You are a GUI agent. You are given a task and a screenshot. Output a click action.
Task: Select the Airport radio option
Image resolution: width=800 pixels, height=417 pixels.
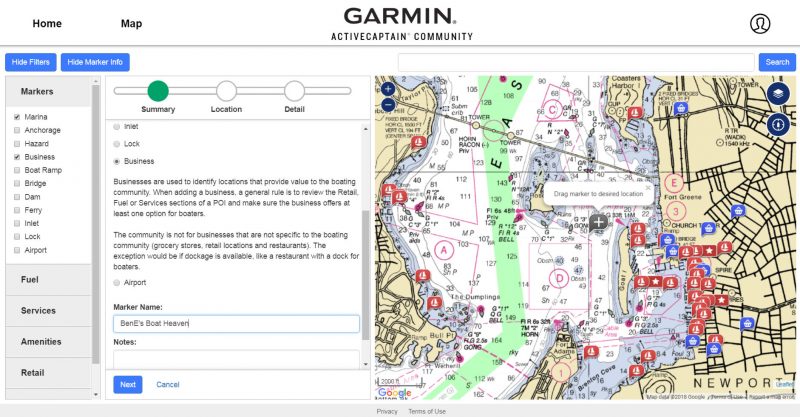point(117,283)
